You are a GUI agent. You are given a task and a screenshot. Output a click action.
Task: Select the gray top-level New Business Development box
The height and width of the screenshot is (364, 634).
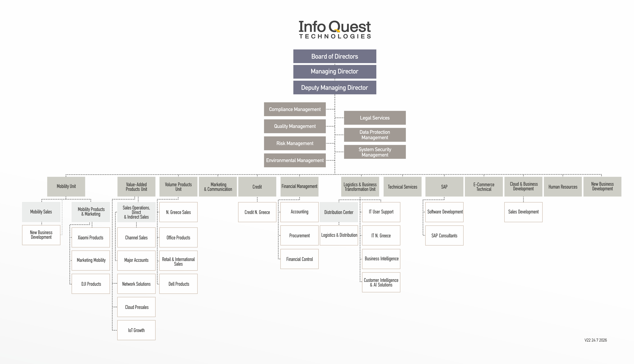coord(602,186)
